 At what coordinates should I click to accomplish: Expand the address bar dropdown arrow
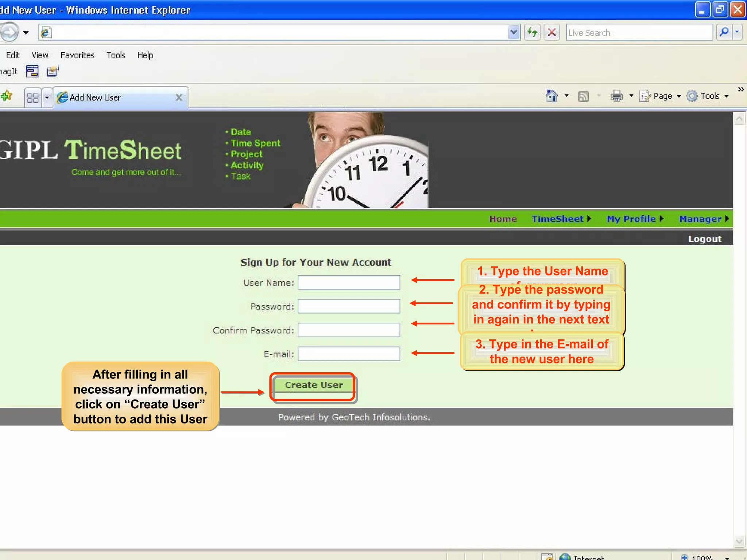pyautogui.click(x=514, y=33)
